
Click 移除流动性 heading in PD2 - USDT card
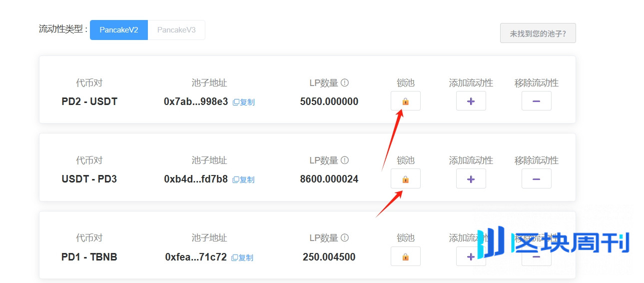[537, 82]
